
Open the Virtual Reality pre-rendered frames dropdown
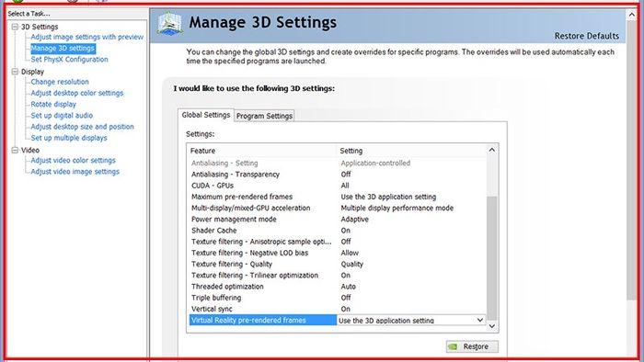coord(479,320)
